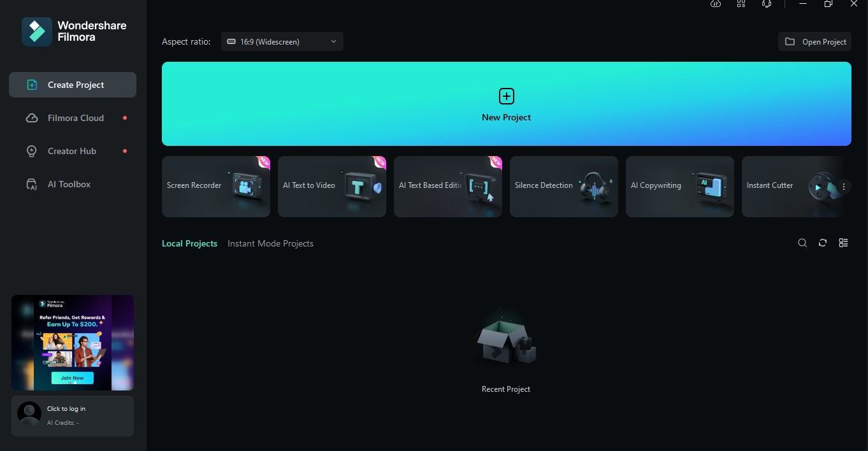The width and height of the screenshot is (868, 451).
Task: Click the user avatar icon
Action: coord(29,413)
